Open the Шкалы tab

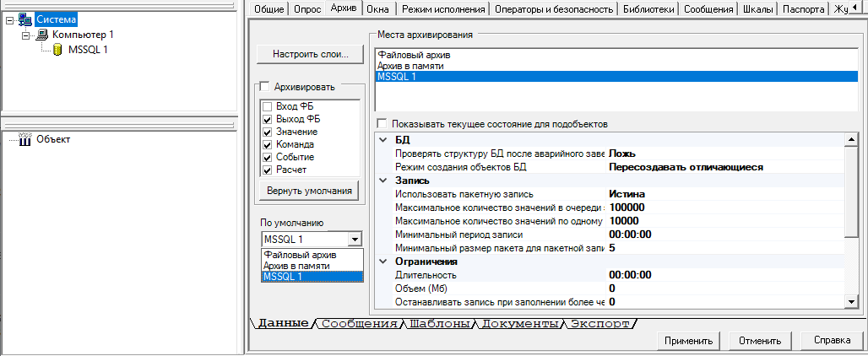pos(757,8)
